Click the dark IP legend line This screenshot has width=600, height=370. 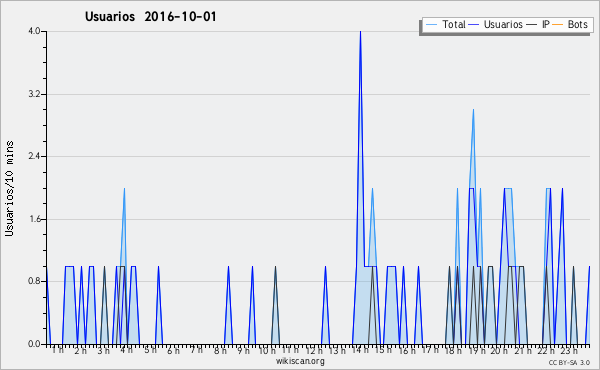pyautogui.click(x=532, y=25)
